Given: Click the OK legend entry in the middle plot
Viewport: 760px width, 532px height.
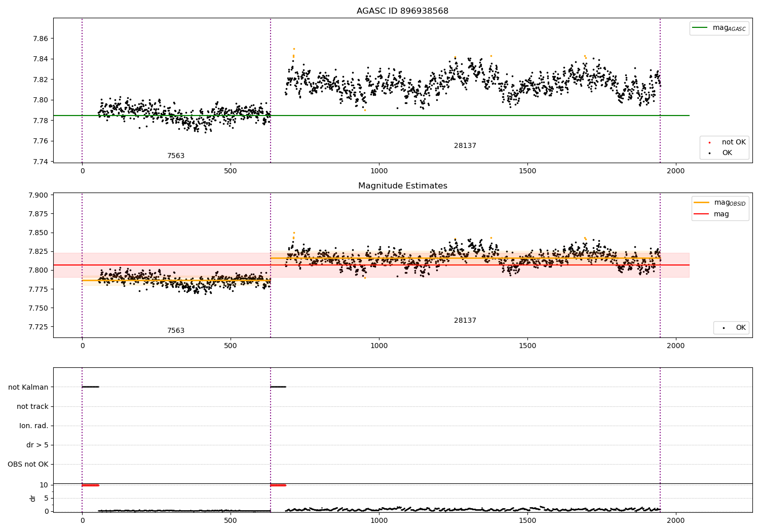Looking at the screenshot, I should [x=733, y=328].
